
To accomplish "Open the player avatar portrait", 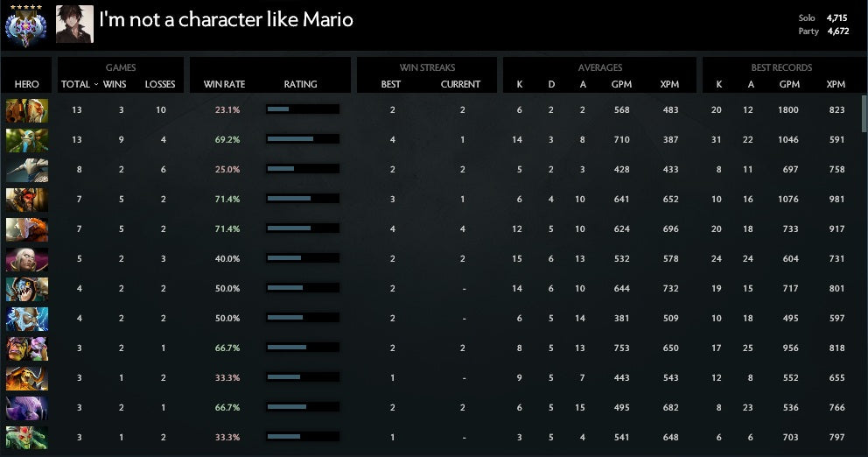I will click(74, 25).
